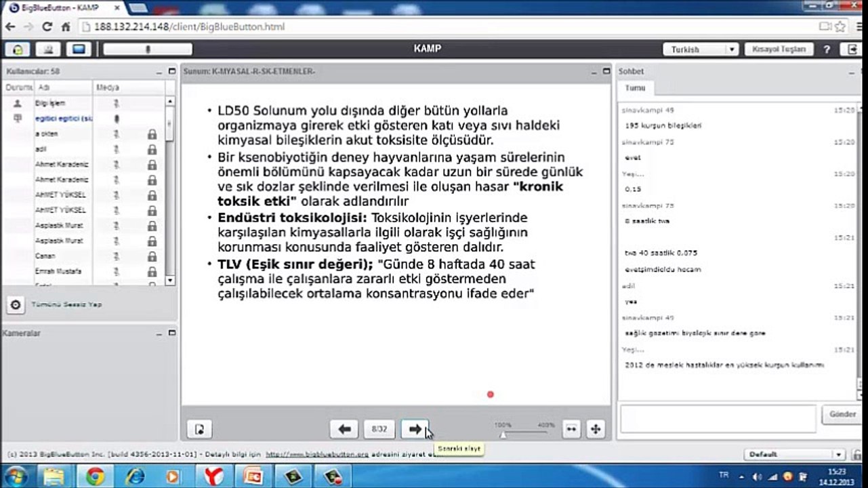
Task: Toggle media icon in Canan row
Action: pos(117,256)
